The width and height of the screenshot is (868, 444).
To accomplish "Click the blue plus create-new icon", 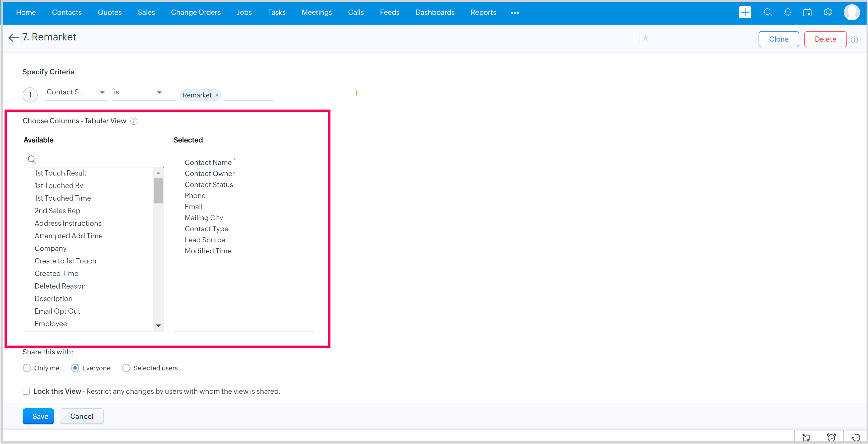I will point(745,13).
